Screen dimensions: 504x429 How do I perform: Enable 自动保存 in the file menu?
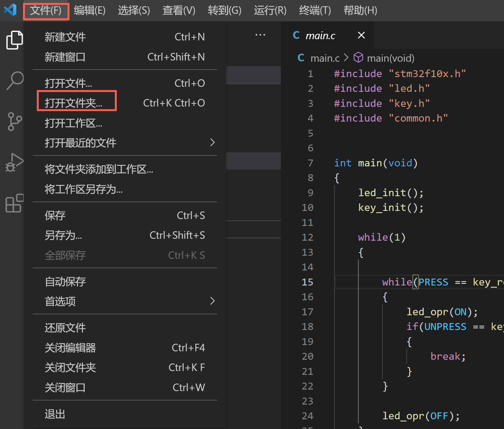[65, 281]
